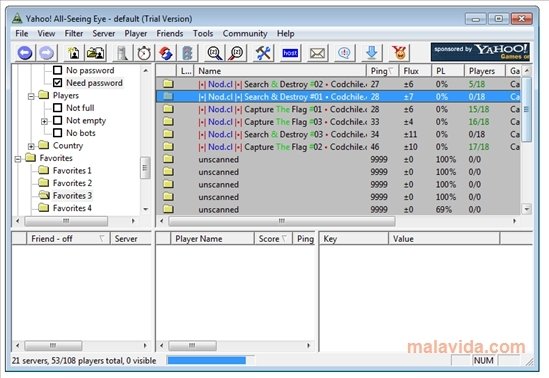Click the Player Name column header

[x=212, y=239]
